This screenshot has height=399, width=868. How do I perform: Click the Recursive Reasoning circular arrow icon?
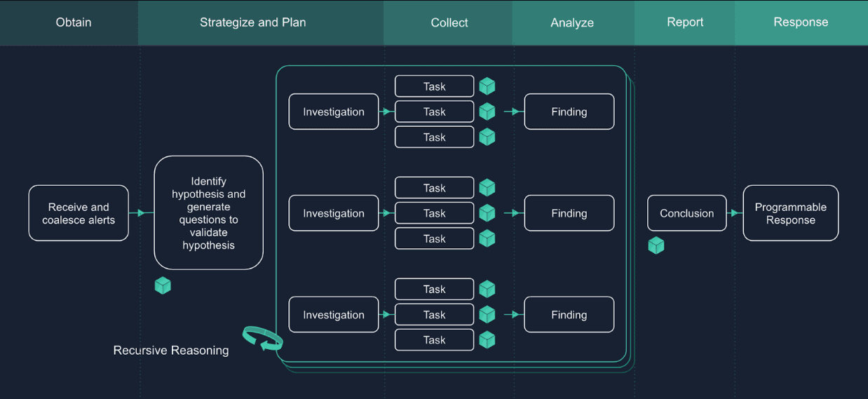pos(263,338)
